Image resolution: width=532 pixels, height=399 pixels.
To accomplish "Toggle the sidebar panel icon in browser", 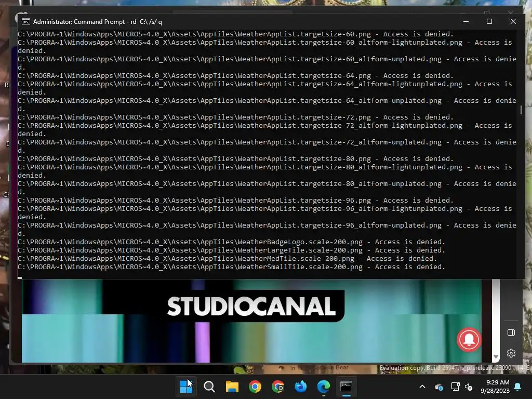I will pos(511,332).
